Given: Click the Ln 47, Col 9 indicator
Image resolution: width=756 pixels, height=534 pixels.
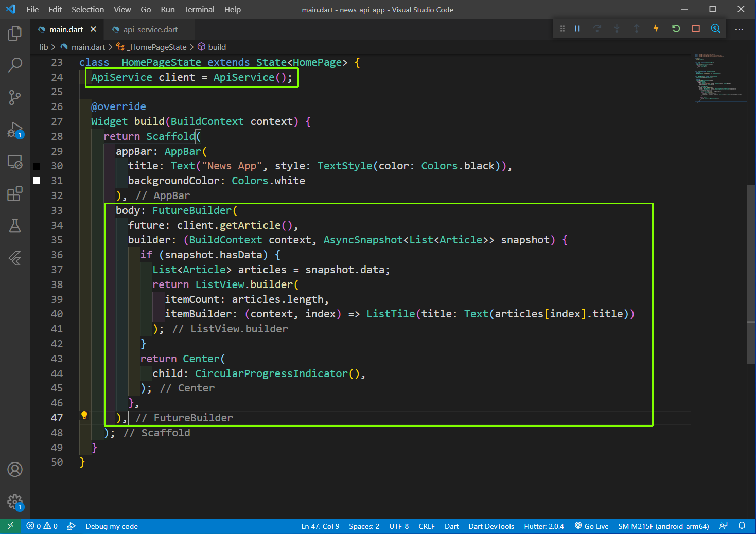Looking at the screenshot, I should (320, 526).
